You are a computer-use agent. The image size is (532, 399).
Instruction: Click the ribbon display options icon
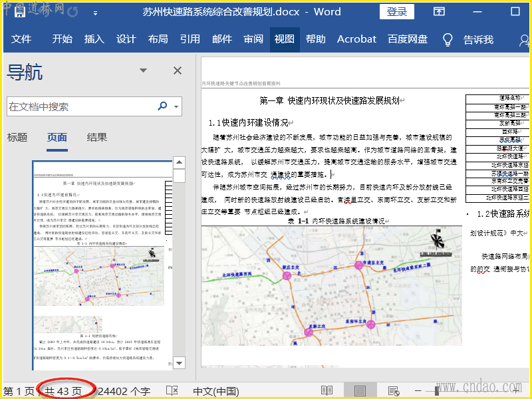point(439,12)
